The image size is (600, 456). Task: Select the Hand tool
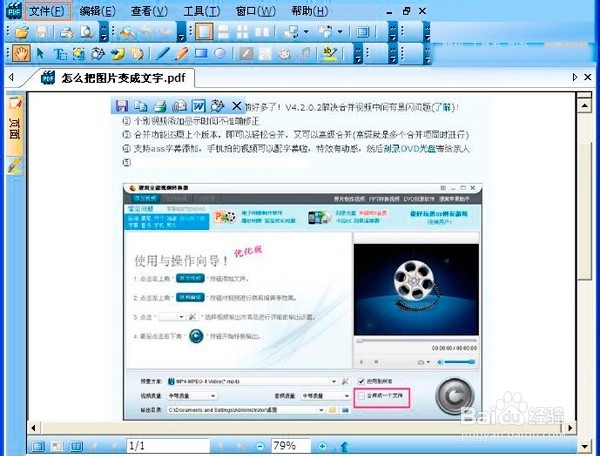click(x=21, y=53)
